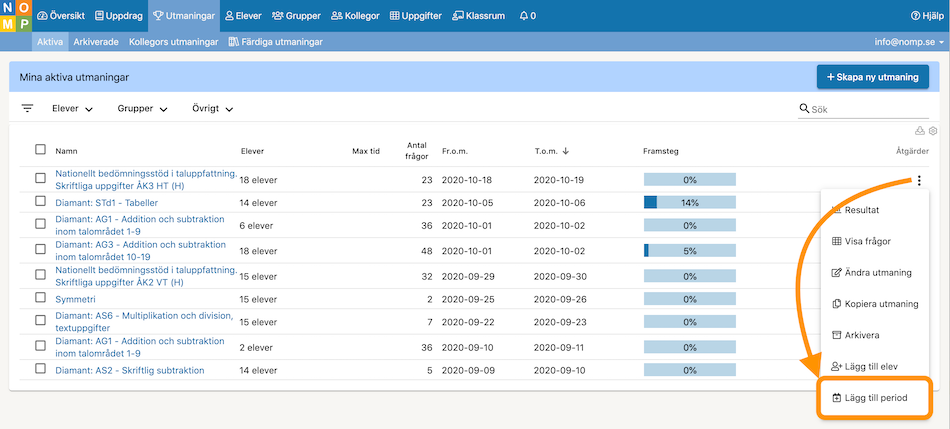This screenshot has height=429, width=950.
Task: Check the AG1 row with 6 elever
Action: click(x=40, y=224)
